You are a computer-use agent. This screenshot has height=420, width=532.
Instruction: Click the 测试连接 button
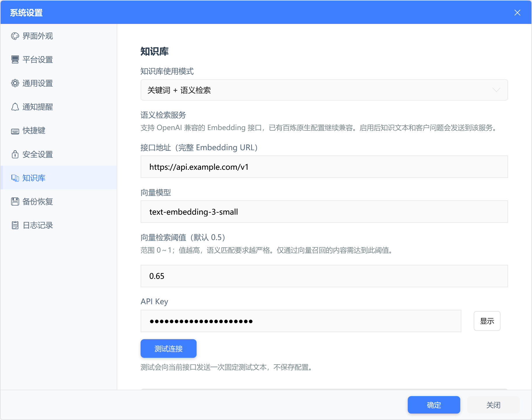coord(169,349)
